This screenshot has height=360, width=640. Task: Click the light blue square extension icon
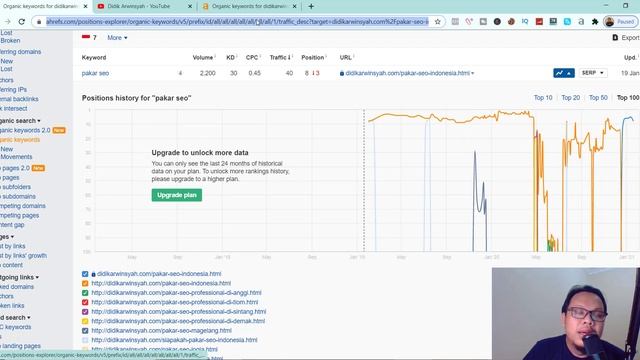click(567, 22)
